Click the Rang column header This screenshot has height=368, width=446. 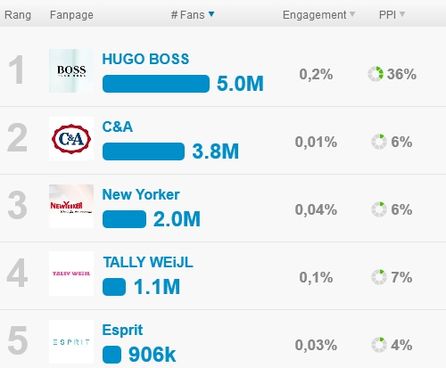pos(18,15)
